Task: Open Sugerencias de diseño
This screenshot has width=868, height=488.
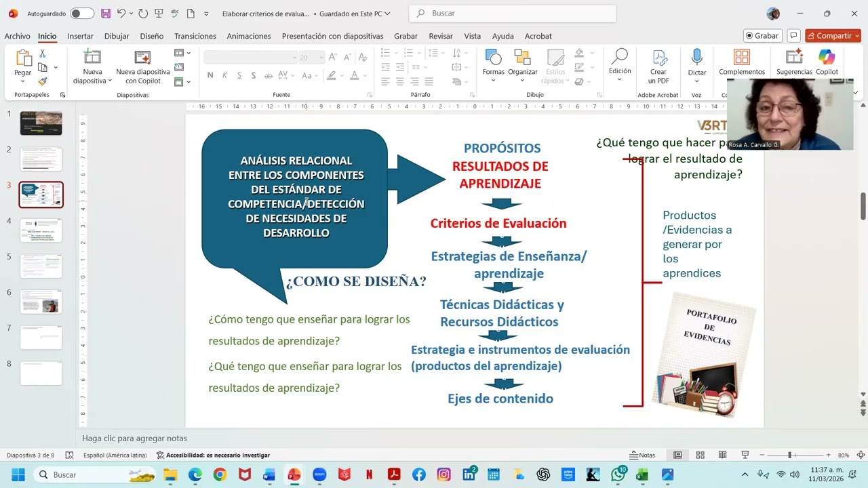Action: (x=794, y=62)
